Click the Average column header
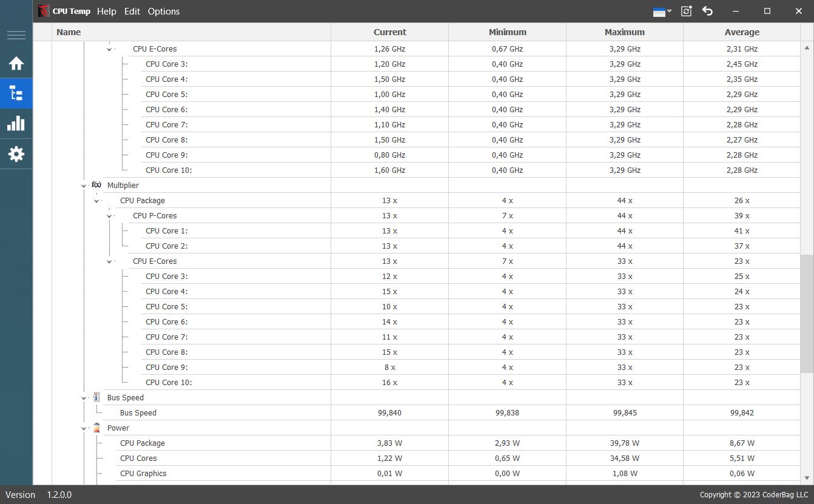The width and height of the screenshot is (814, 504). point(742,32)
